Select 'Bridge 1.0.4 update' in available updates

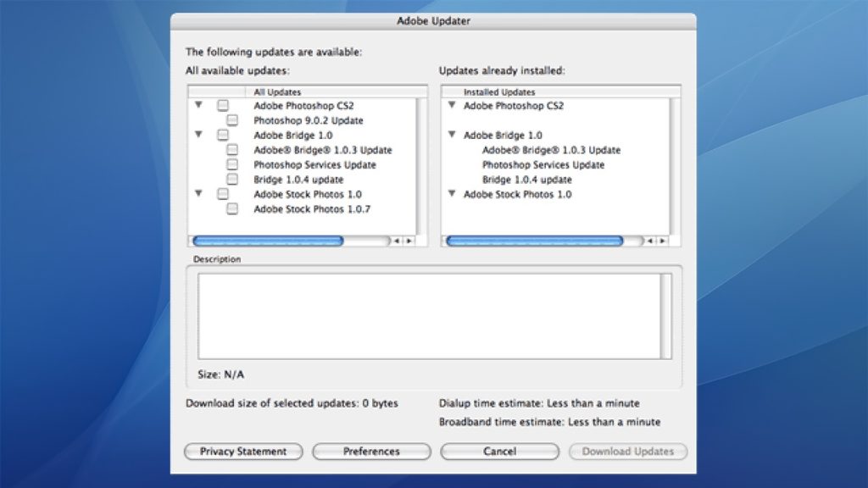[298, 180]
